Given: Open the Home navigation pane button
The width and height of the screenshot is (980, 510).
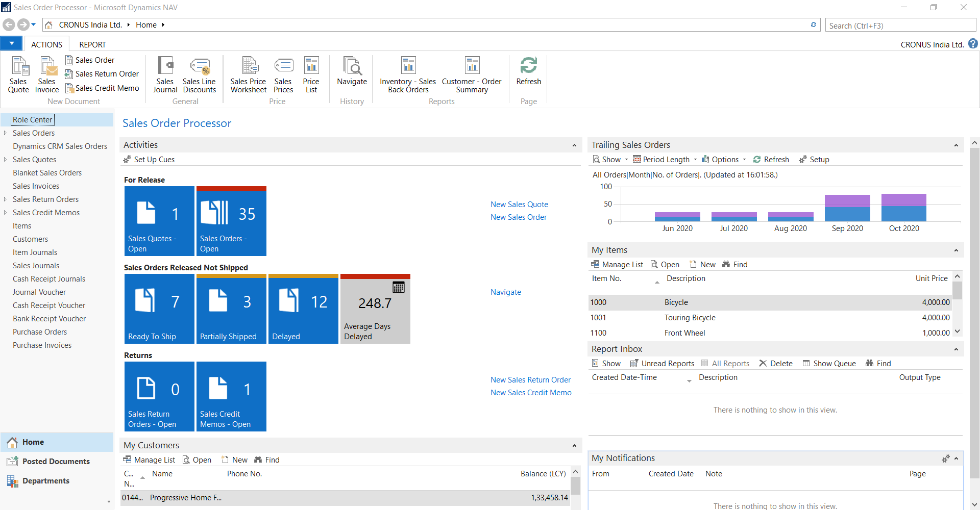Looking at the screenshot, I should 57,442.
